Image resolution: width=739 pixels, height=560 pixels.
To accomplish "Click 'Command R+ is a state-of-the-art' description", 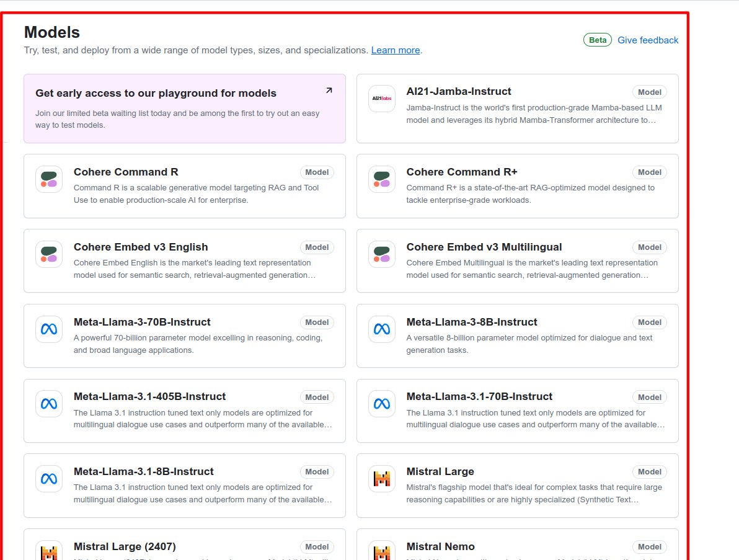I will tap(530, 193).
